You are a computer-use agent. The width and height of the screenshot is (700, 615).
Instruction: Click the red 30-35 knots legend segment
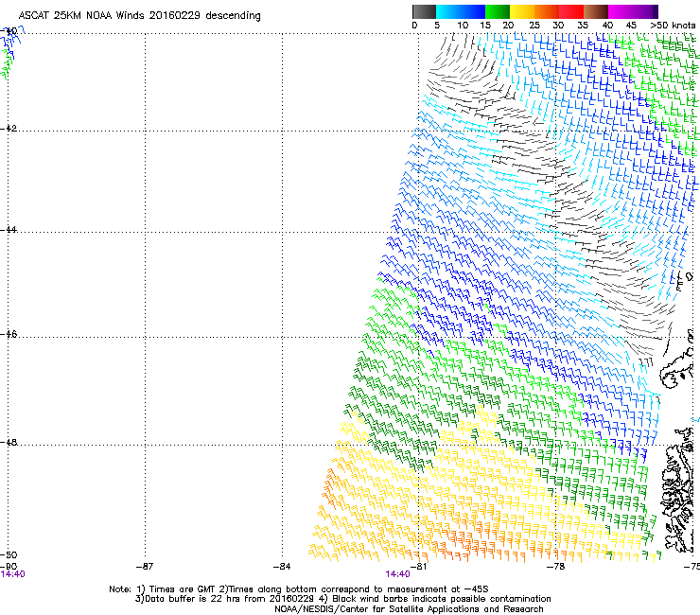[571, 11]
